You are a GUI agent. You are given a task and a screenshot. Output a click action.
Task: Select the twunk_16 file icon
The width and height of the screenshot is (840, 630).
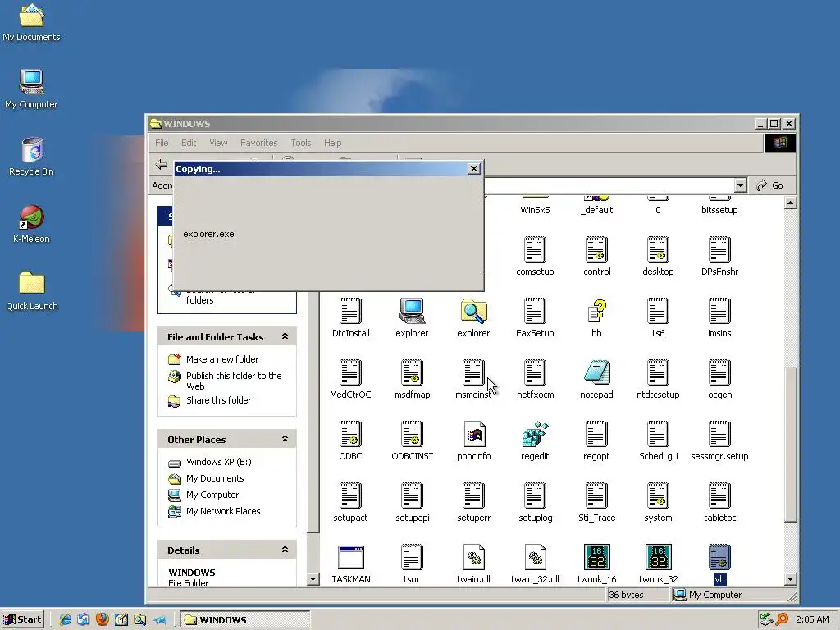pos(596,557)
